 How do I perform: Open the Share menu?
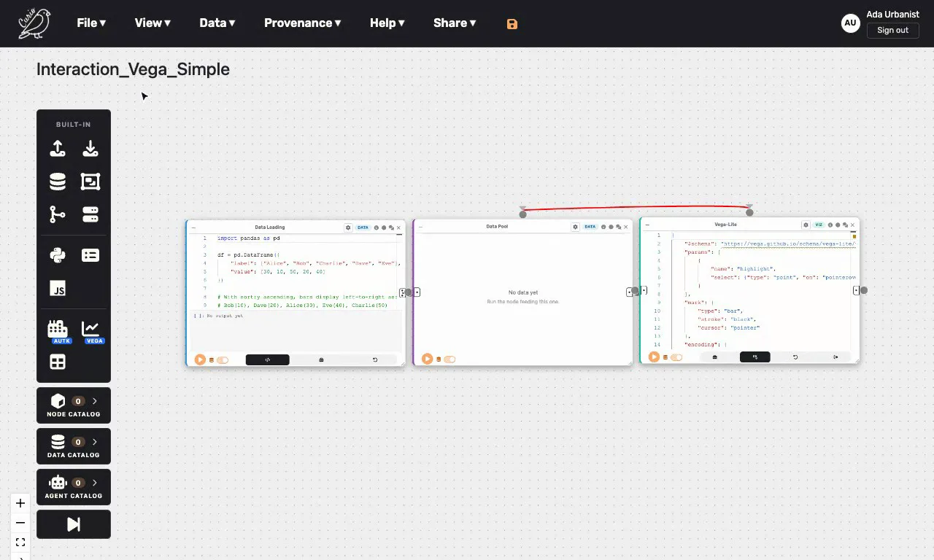(x=455, y=23)
